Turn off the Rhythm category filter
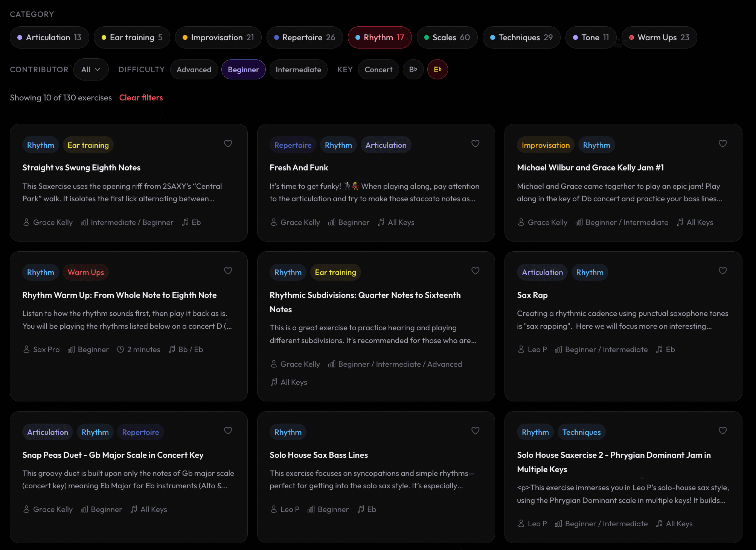 pos(380,37)
